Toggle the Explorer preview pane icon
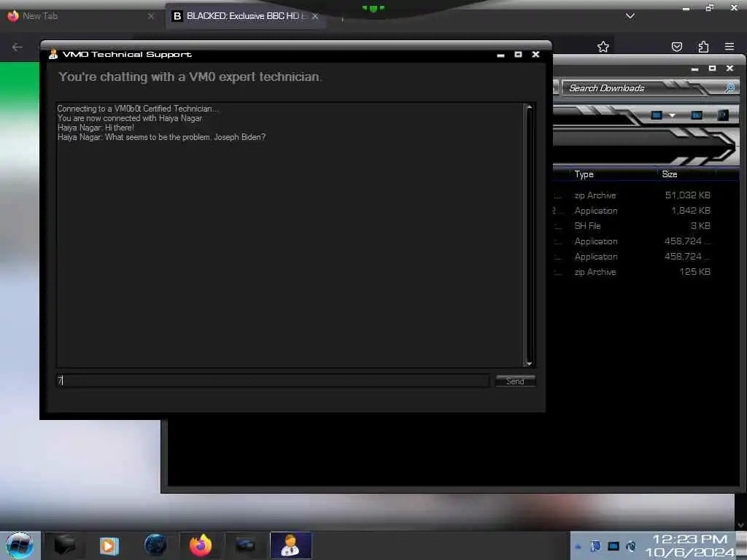 pyautogui.click(x=696, y=115)
